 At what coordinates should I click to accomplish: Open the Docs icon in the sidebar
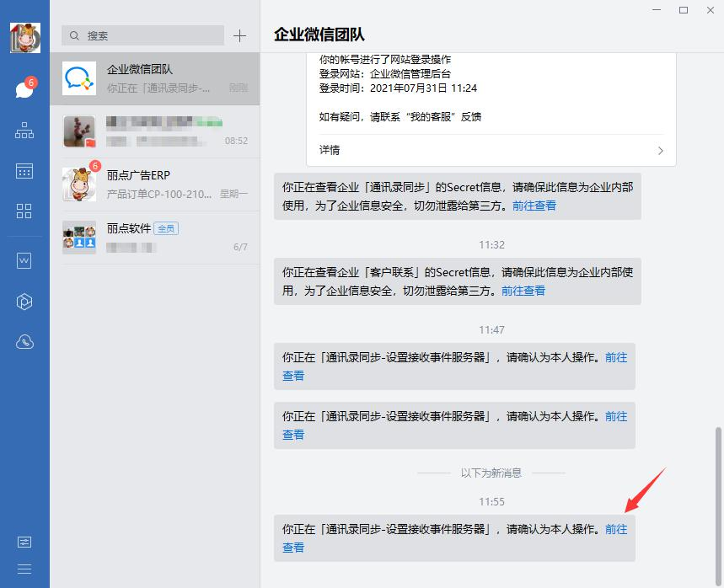pyautogui.click(x=24, y=261)
